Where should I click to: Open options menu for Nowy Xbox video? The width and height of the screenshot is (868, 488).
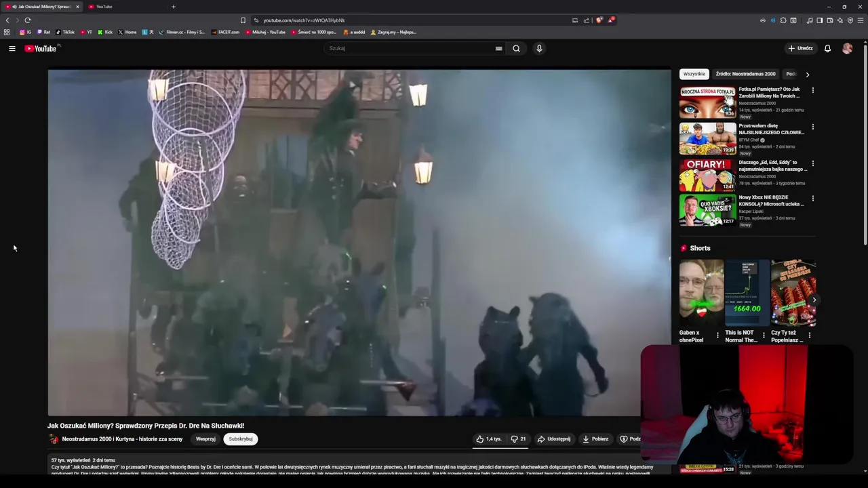click(812, 199)
